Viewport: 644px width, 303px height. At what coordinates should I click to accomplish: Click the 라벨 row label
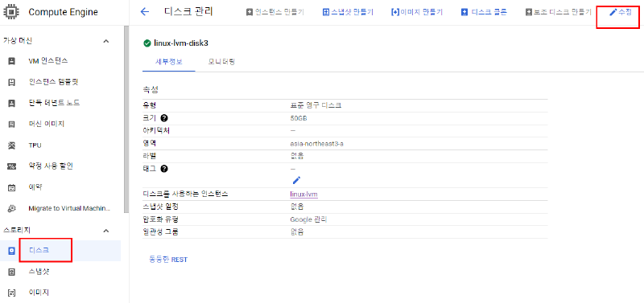coord(149,156)
